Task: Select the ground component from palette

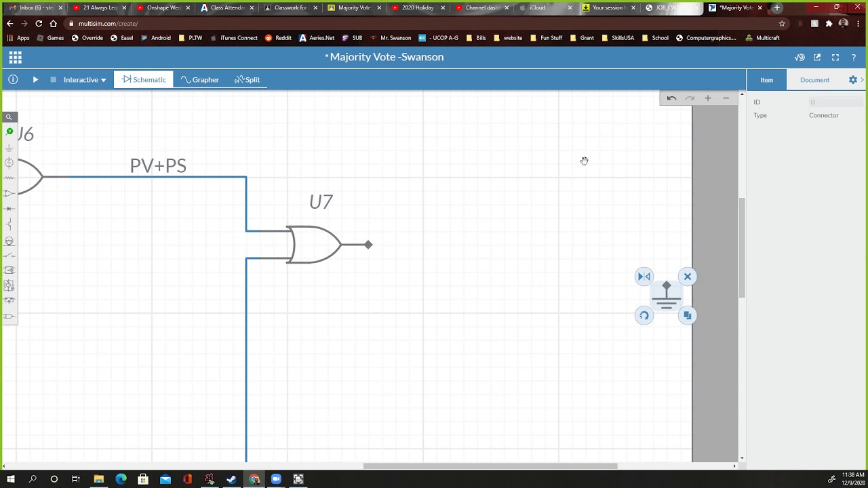Action: point(9,147)
